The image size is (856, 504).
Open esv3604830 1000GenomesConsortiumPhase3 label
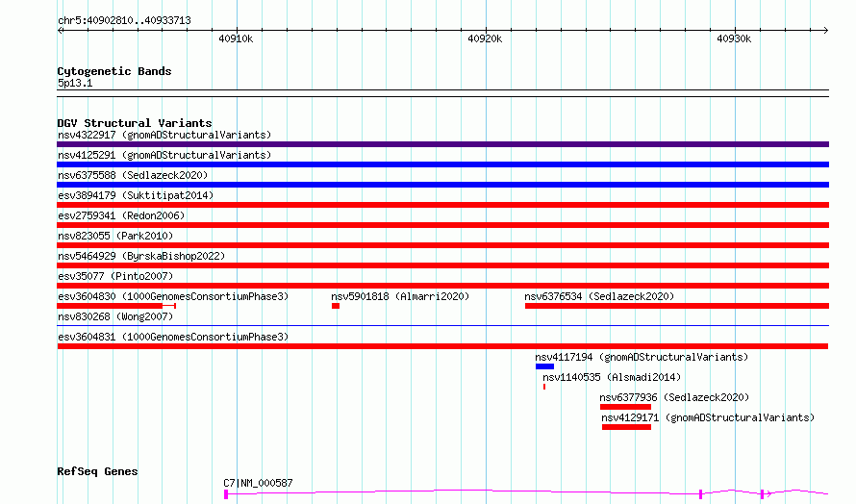coord(173,296)
